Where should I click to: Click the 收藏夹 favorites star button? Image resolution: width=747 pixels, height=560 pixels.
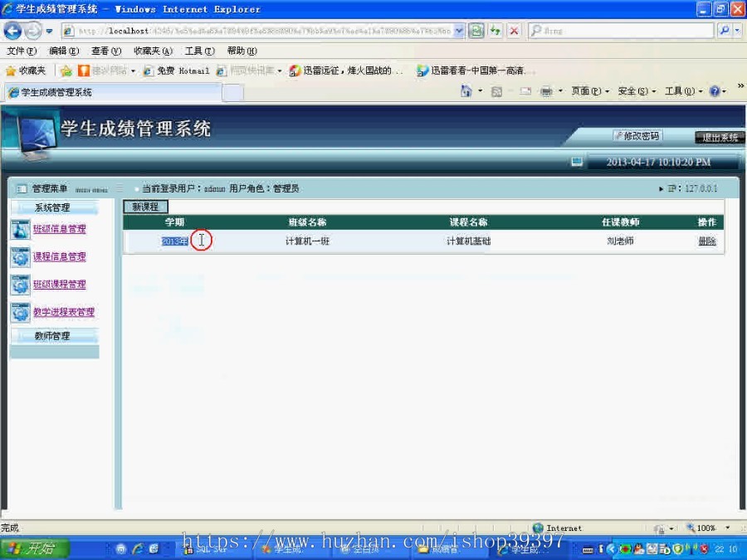click(26, 71)
